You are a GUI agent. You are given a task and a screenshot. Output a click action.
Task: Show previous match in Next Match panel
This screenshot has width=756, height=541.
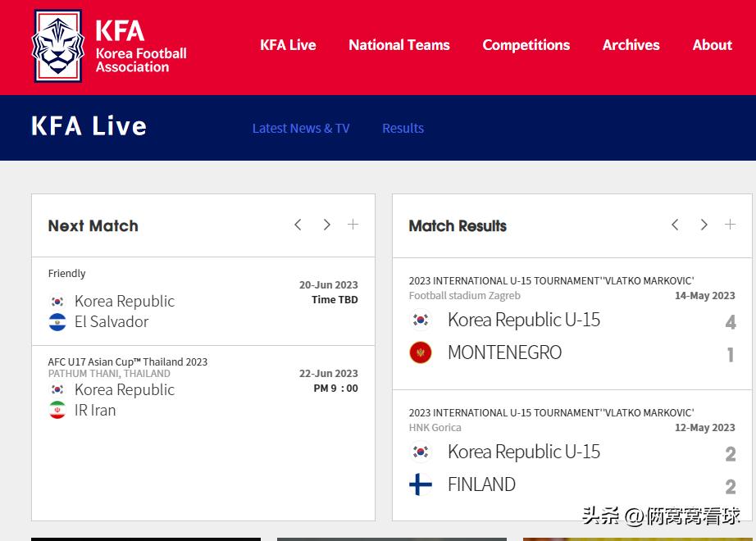pyautogui.click(x=298, y=225)
